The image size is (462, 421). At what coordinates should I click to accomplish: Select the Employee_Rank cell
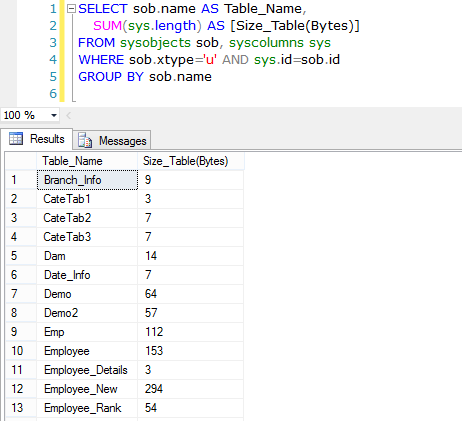tap(87, 408)
